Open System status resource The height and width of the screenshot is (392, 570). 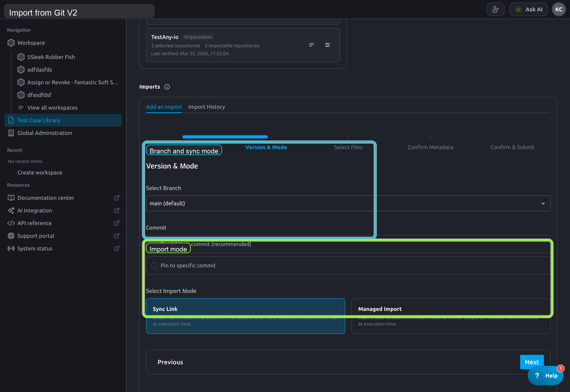(35, 248)
